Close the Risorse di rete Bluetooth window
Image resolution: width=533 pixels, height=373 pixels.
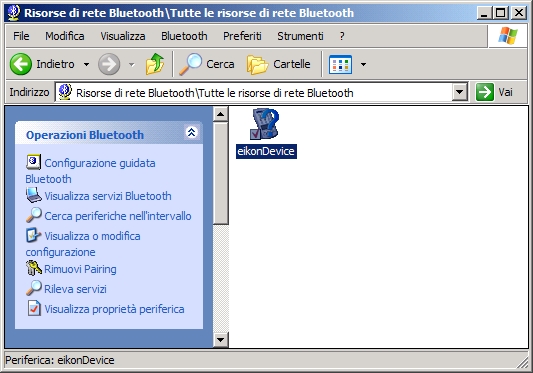[519, 13]
